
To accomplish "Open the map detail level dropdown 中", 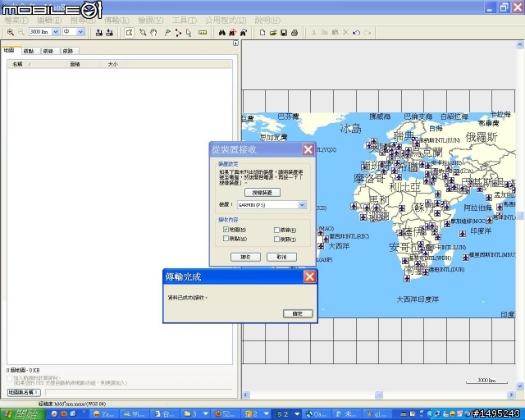I will pos(80,32).
